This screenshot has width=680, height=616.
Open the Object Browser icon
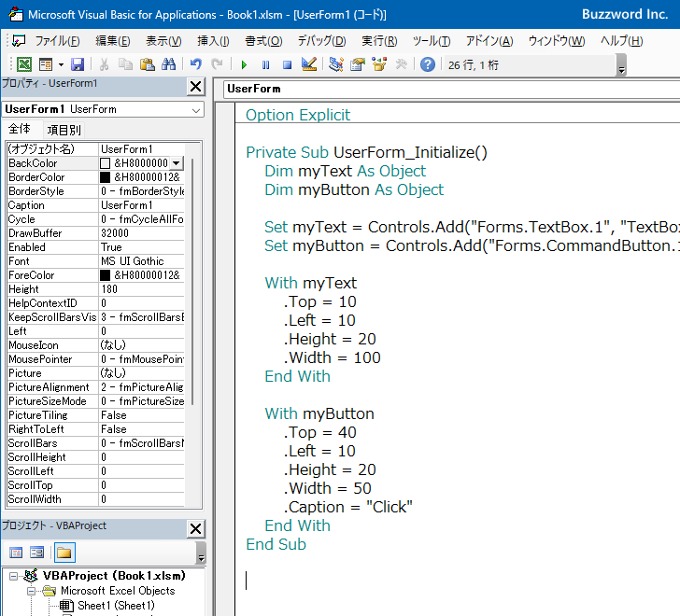pyautogui.click(x=379, y=64)
